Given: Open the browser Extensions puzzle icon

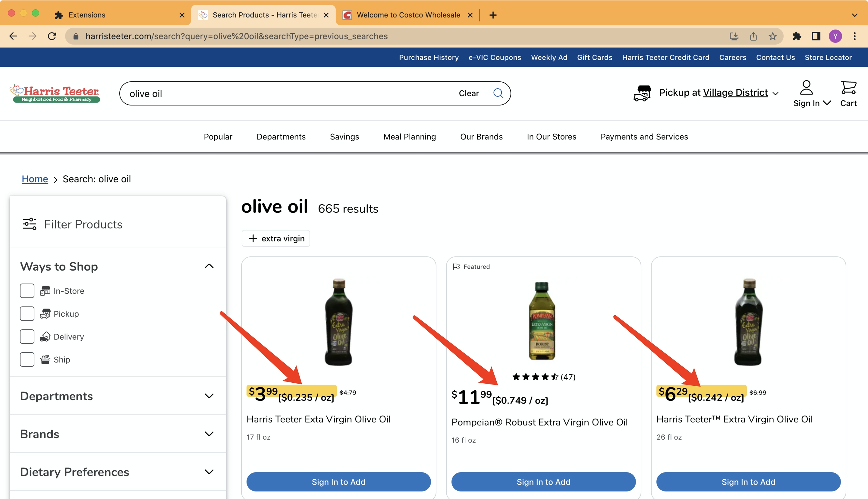Looking at the screenshot, I should click(797, 36).
